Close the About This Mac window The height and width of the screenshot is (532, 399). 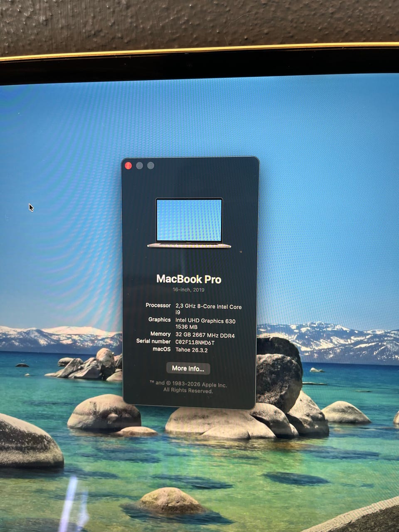128,166
